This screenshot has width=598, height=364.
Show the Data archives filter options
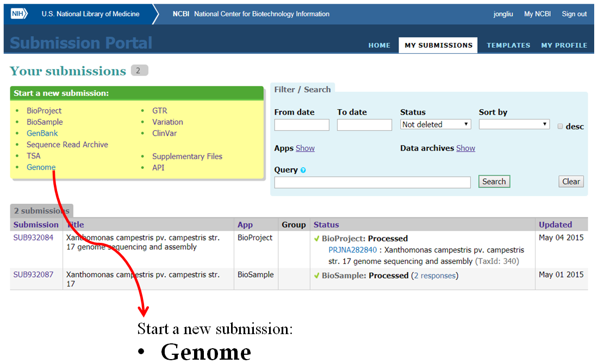point(466,148)
